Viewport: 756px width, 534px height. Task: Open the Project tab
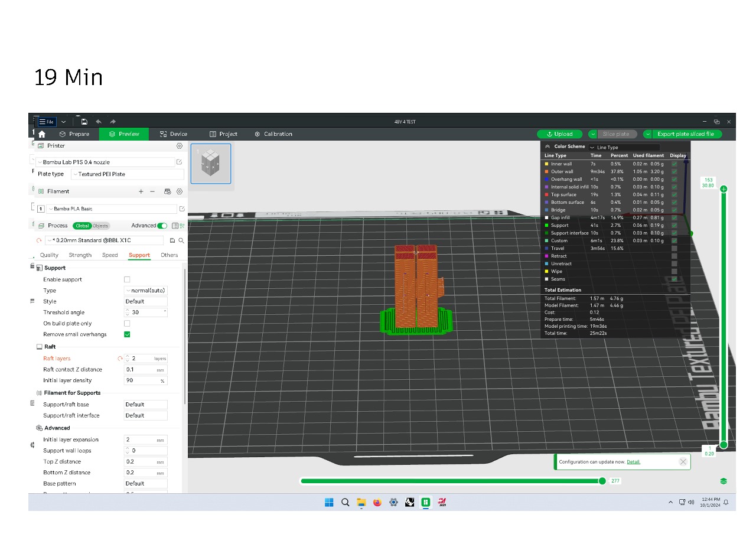pos(223,134)
